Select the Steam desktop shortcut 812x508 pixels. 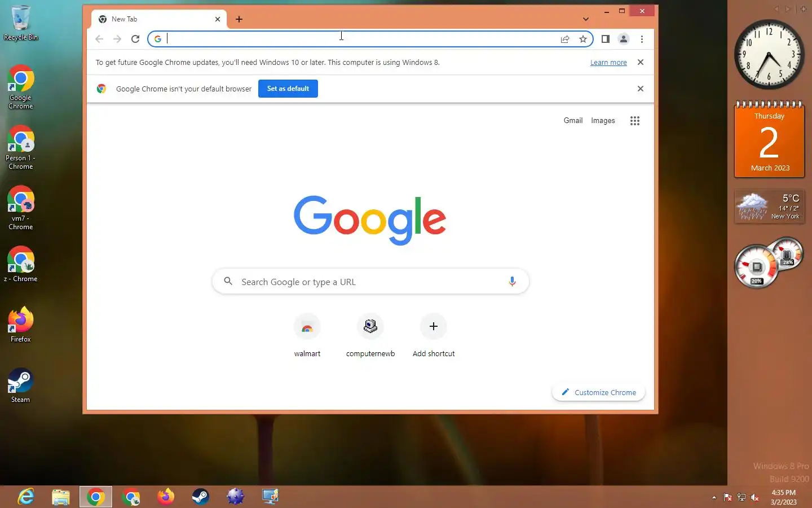[21, 386]
